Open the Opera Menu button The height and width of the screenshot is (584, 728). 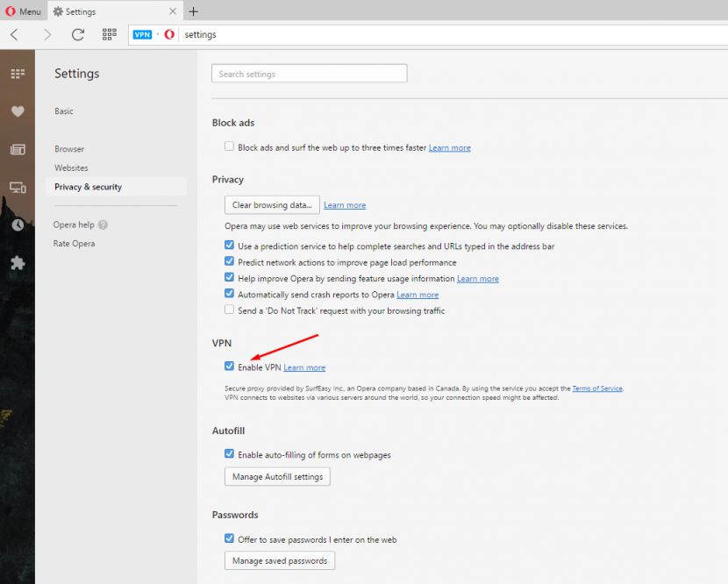(23, 11)
